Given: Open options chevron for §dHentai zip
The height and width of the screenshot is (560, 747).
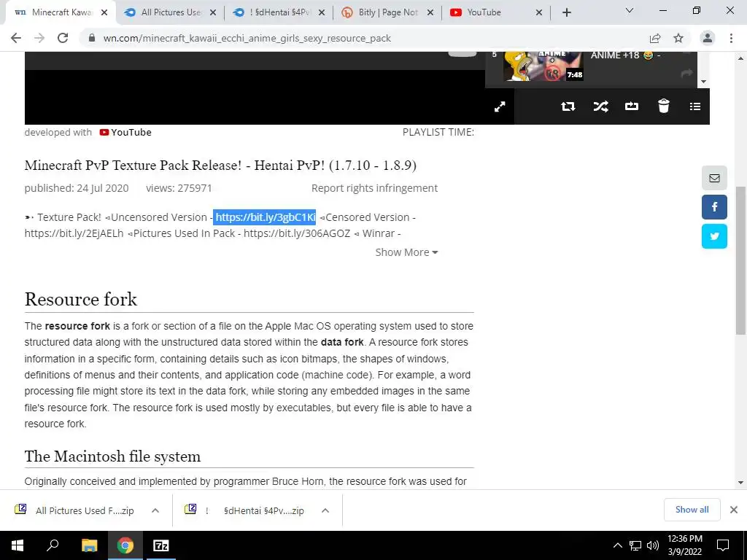Looking at the screenshot, I should coord(325,510).
